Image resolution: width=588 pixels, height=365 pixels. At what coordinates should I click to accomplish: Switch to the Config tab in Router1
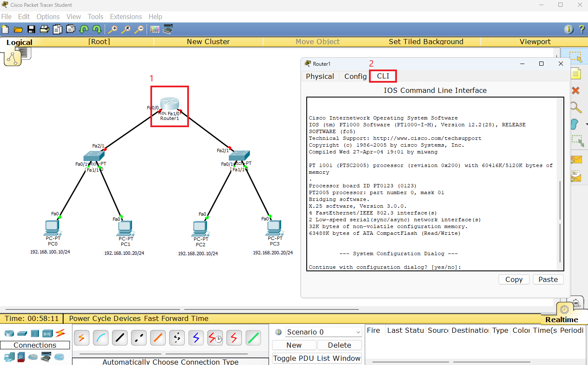pos(355,76)
